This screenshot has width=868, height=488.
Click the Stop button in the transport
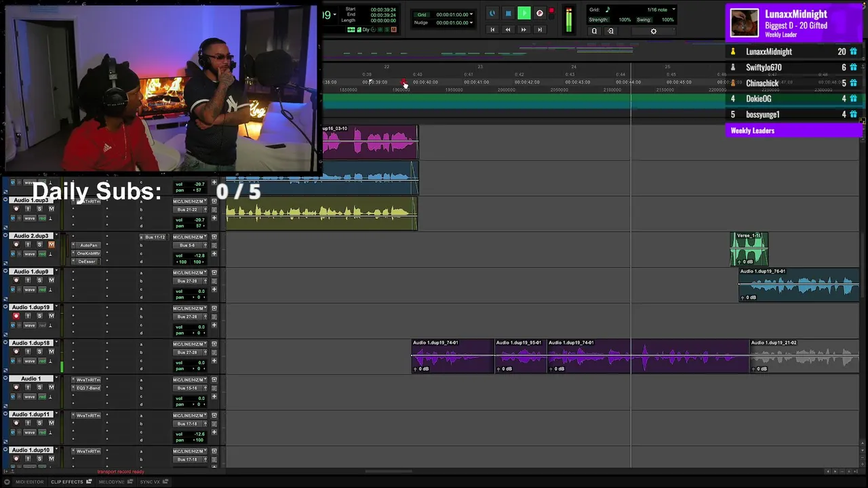coord(508,13)
